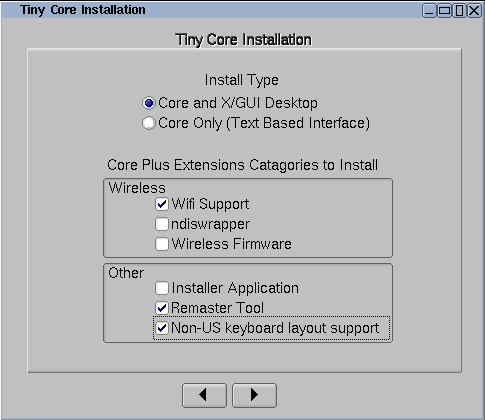Viewport: 485px width, 420px height.
Task: Click Core Plus Extensions Catagories label
Action: coord(242,165)
